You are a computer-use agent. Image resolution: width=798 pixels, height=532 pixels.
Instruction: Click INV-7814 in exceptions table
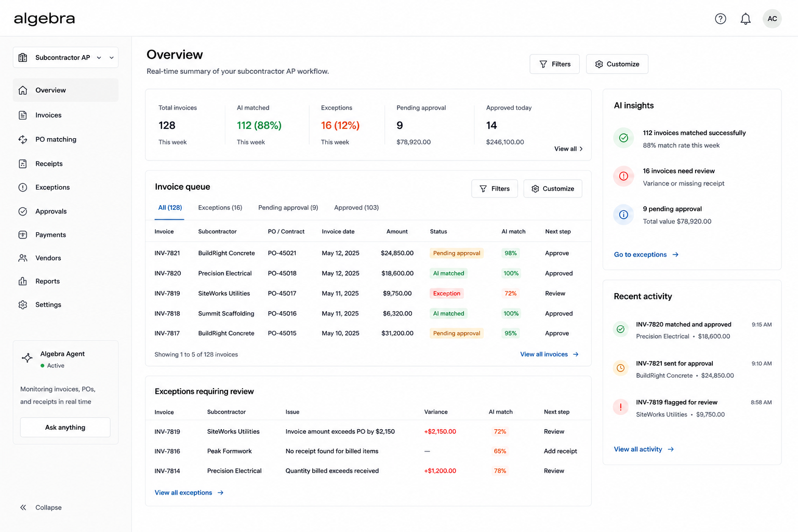pyautogui.click(x=167, y=471)
